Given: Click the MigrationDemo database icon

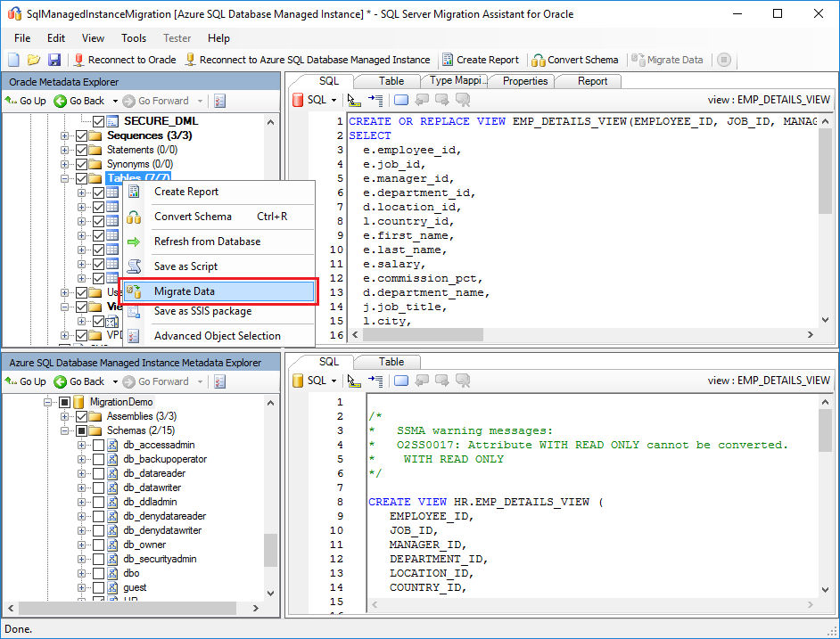Looking at the screenshot, I should pyautogui.click(x=78, y=402).
